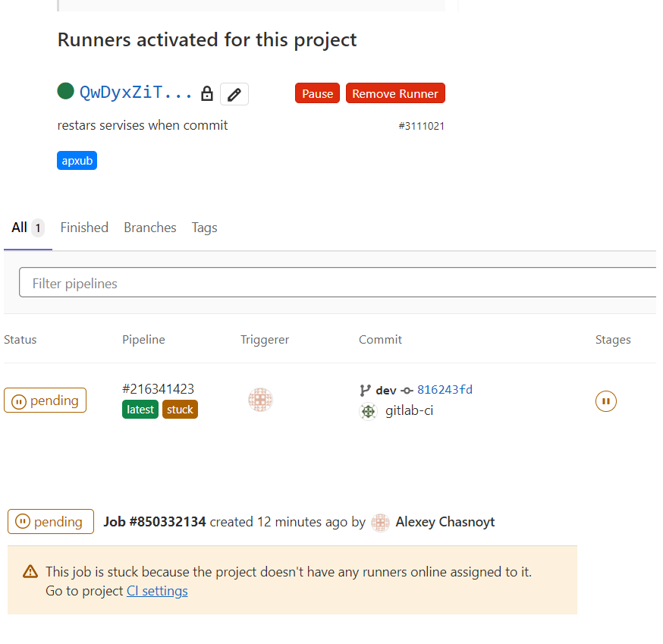Click the Remove Runner button

tap(395, 93)
